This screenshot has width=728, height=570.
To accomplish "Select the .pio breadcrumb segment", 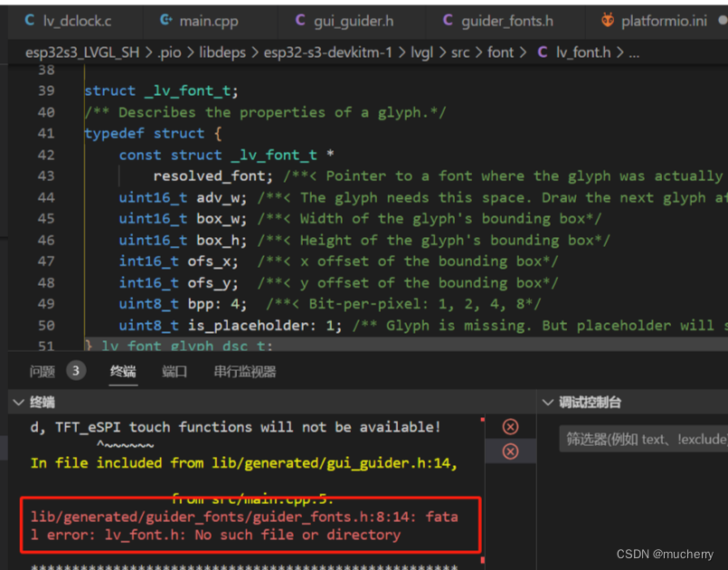I will (169, 52).
